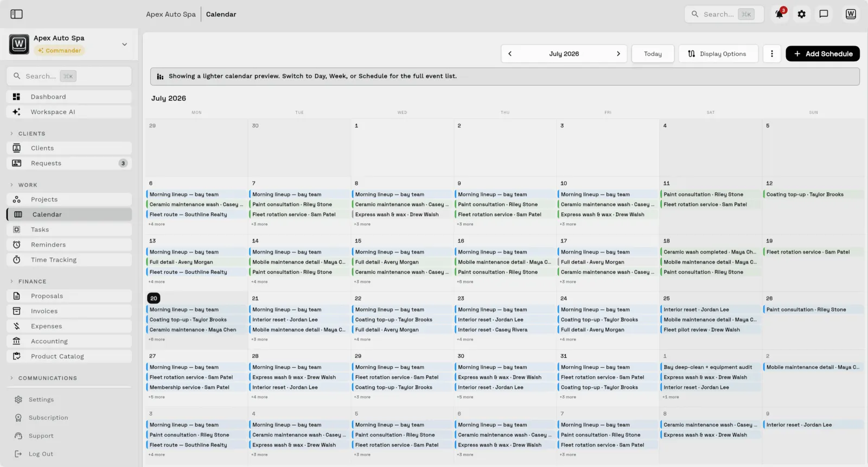Open the three-dot more options menu
The width and height of the screenshot is (868, 467).
pyautogui.click(x=772, y=54)
